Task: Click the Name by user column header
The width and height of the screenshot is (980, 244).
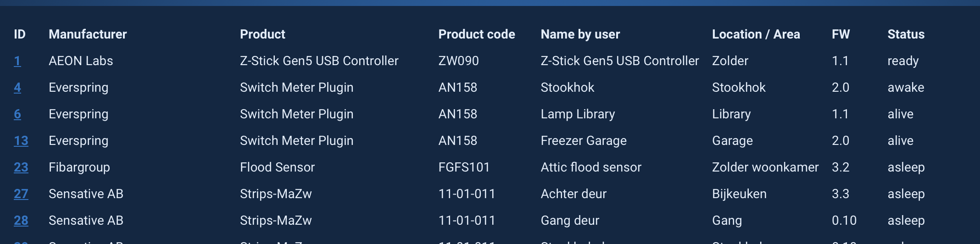Action: 580,34
